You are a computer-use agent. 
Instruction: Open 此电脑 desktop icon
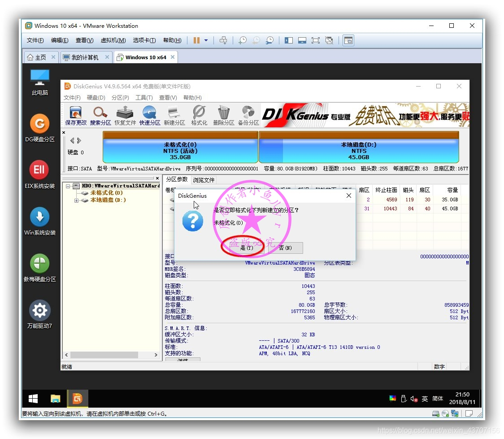[x=40, y=82]
